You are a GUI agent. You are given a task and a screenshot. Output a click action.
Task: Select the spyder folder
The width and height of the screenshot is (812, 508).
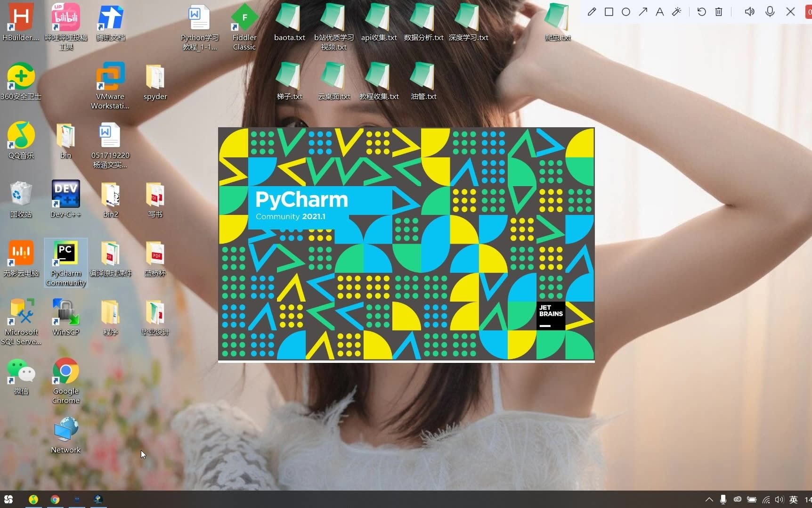[x=155, y=82]
